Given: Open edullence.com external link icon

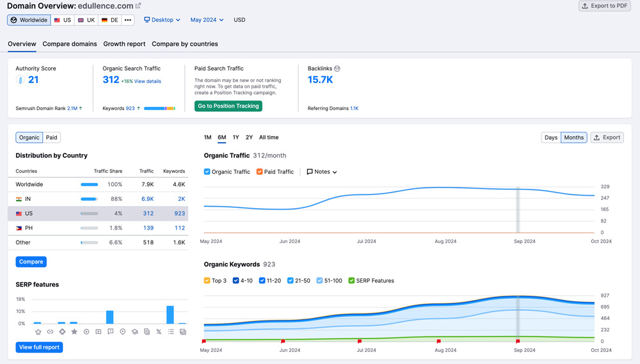Looking at the screenshot, I should [138, 6].
